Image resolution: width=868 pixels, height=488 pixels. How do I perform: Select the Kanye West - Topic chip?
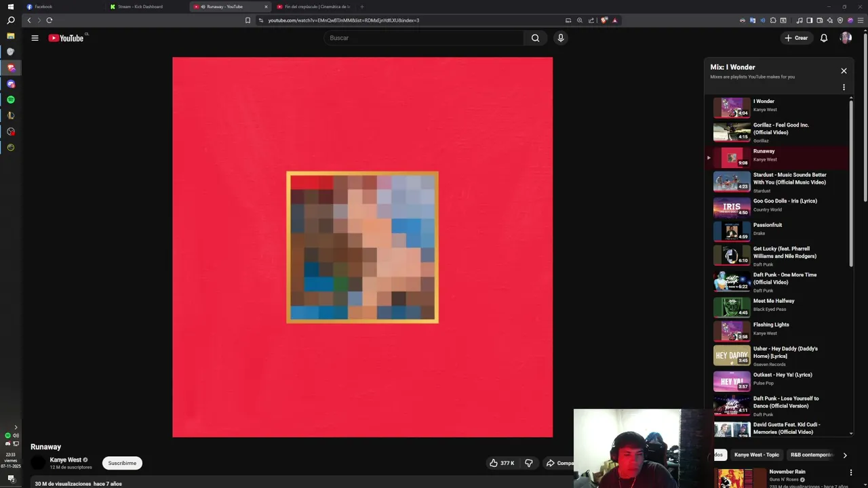tap(756, 455)
